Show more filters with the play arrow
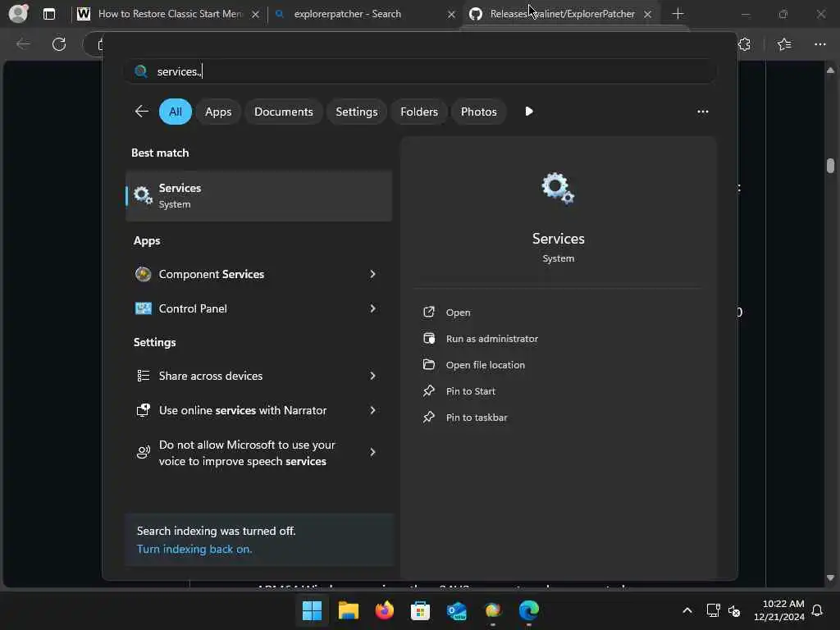Screen dimensions: 840x630 (529, 112)
